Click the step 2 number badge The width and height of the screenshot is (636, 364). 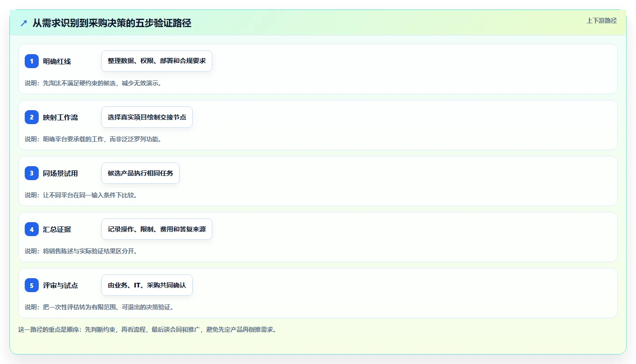click(x=32, y=117)
